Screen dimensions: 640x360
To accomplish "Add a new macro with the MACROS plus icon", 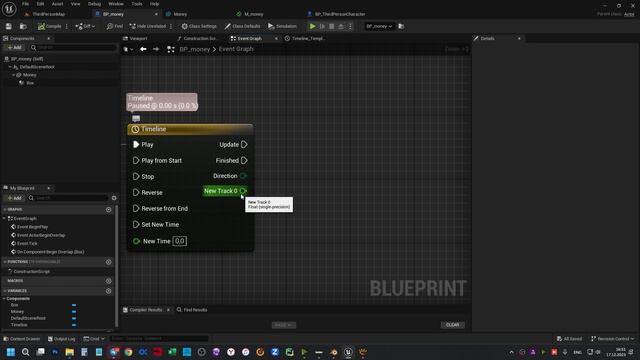I will point(109,281).
